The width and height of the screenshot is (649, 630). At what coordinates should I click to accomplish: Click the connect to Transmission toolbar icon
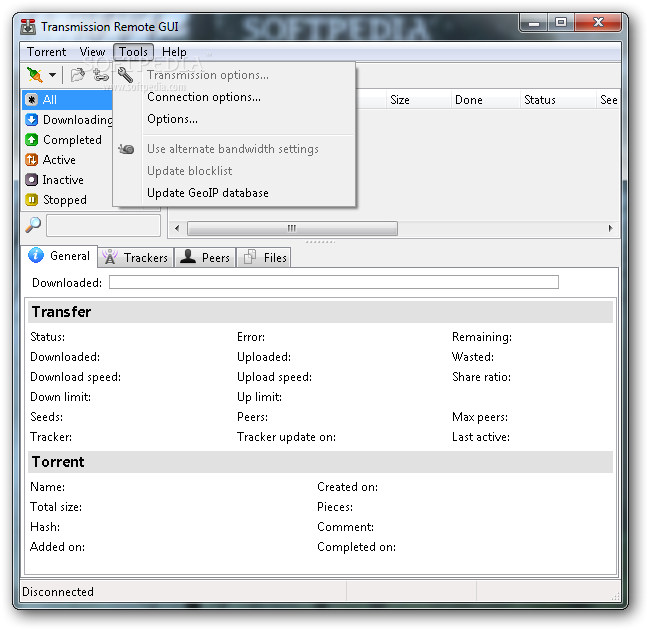click(x=35, y=75)
